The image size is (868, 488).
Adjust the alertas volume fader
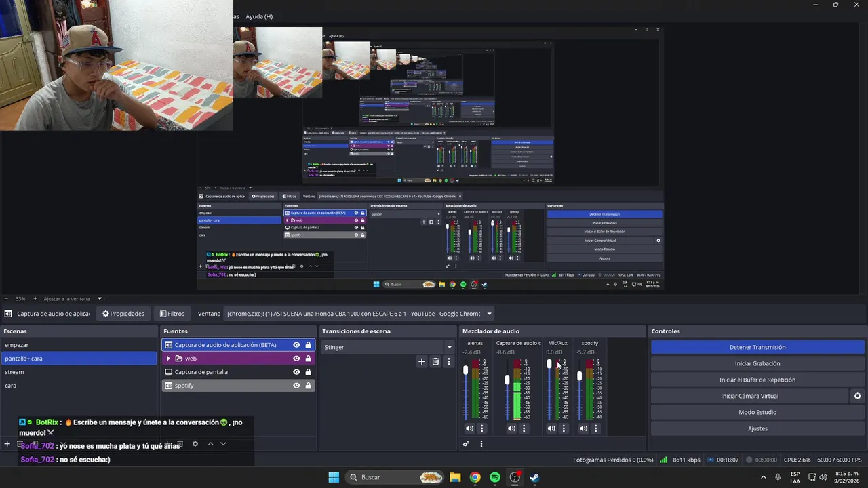tap(466, 370)
